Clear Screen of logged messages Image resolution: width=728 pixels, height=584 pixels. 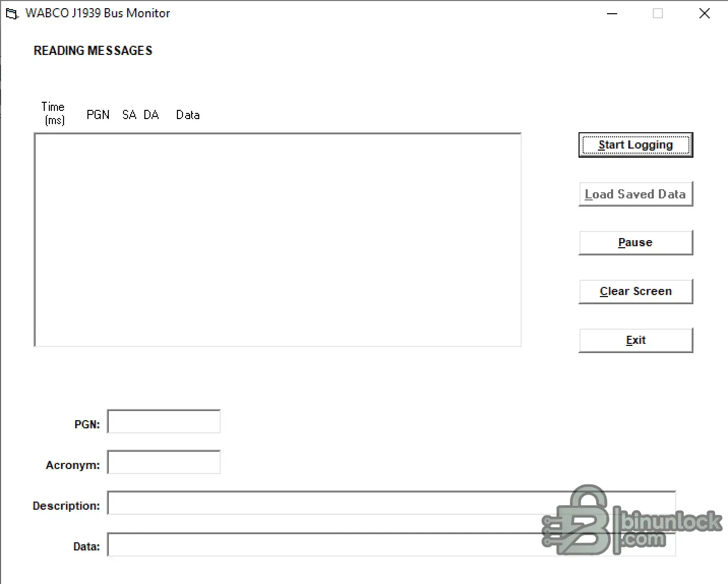[x=635, y=291]
